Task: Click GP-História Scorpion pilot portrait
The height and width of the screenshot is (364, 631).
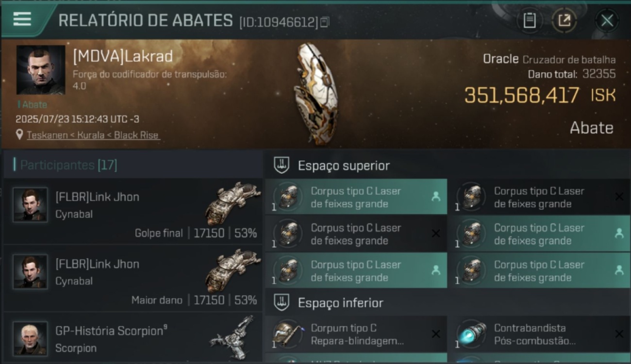Action: [30, 338]
